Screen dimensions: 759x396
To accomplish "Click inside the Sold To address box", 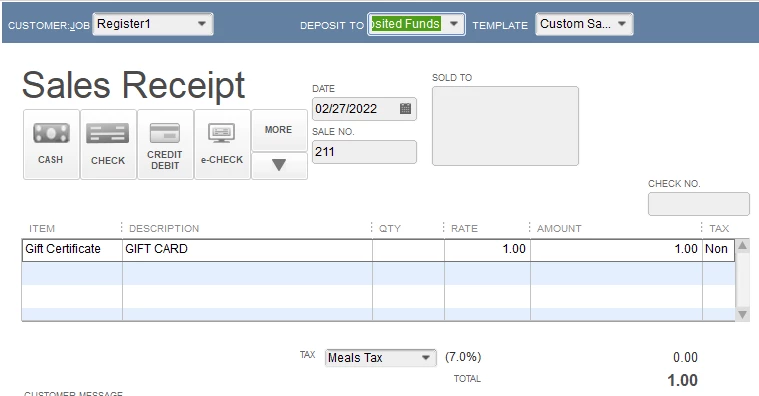I will pyautogui.click(x=505, y=126).
